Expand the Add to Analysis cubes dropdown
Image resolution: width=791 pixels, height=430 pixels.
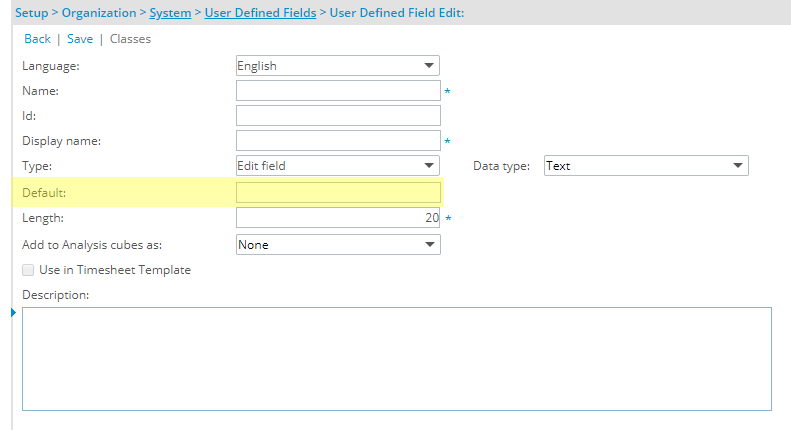pos(338,245)
